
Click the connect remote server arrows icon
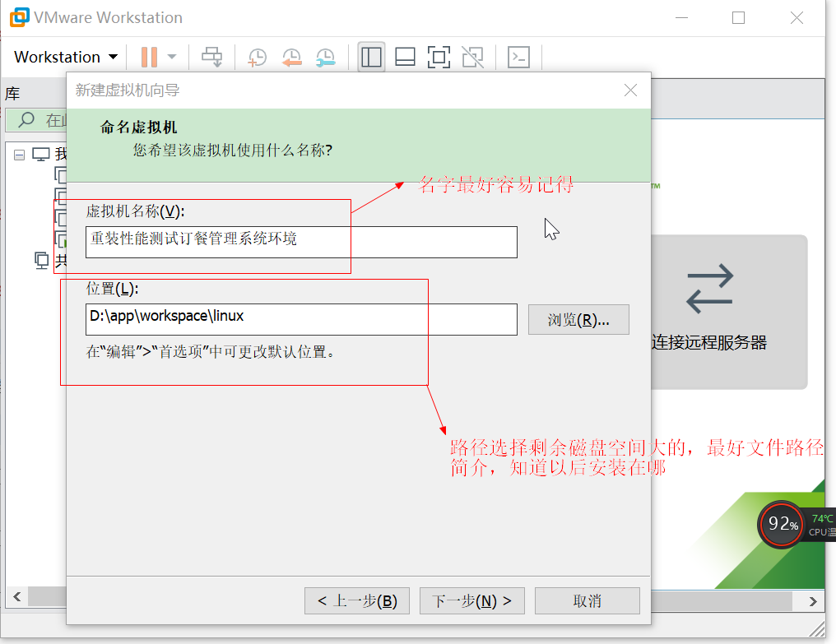tap(709, 289)
